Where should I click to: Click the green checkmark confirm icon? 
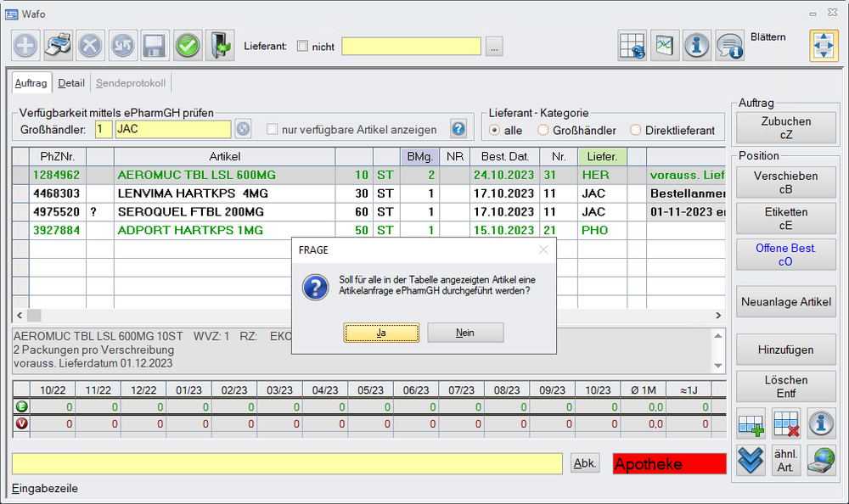pyautogui.click(x=188, y=46)
